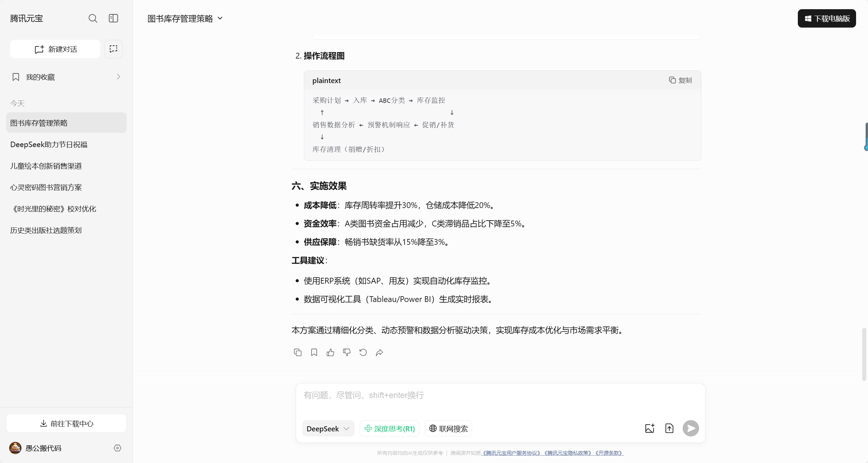This screenshot has height=463, width=868.
Task: Expand 我的收藏 section chevron
Action: [118, 77]
